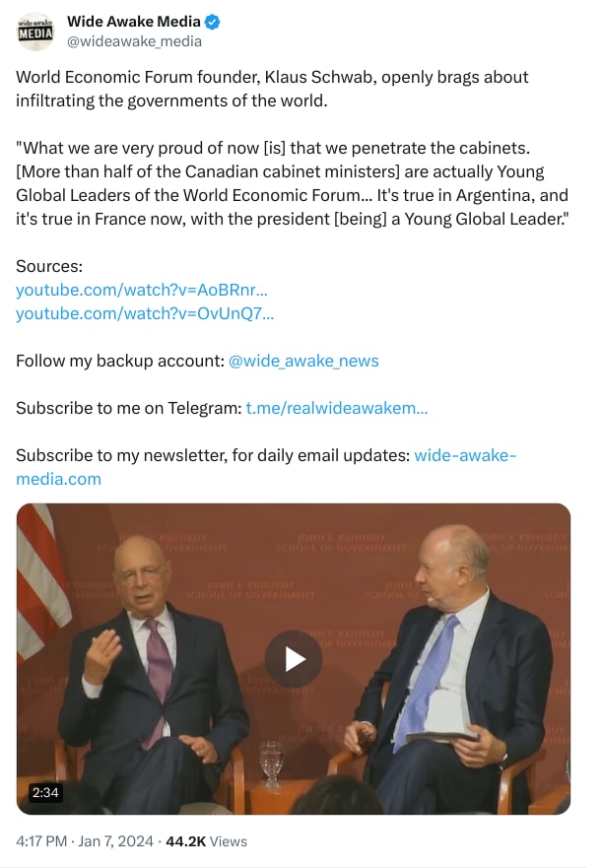Click the Wide Awake Media profile avatar
Image resolution: width=602 pixels, height=868 pixels.
click(36, 32)
